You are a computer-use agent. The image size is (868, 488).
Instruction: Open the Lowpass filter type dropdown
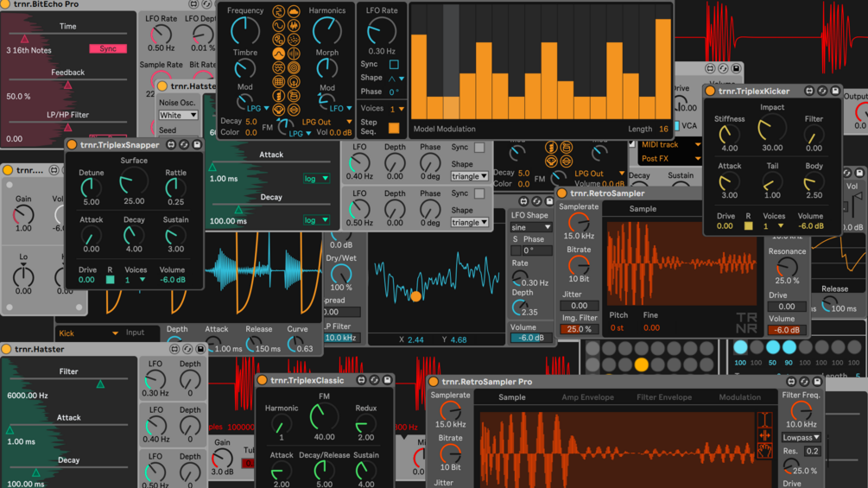801,437
